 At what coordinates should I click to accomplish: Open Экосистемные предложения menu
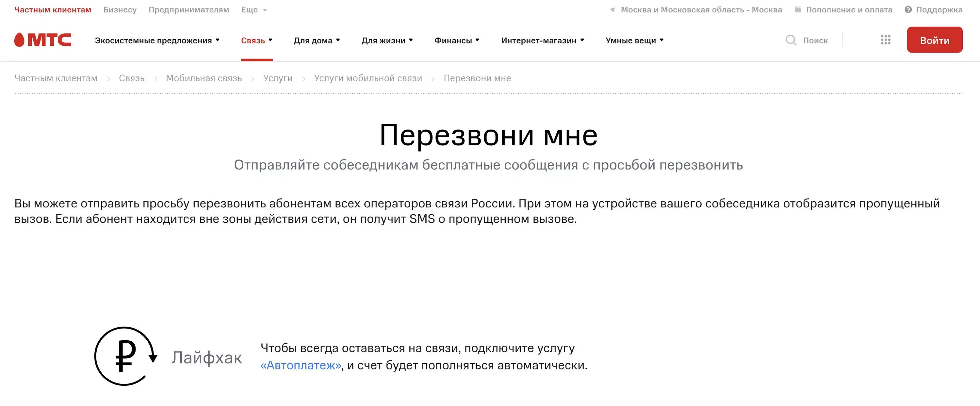157,40
